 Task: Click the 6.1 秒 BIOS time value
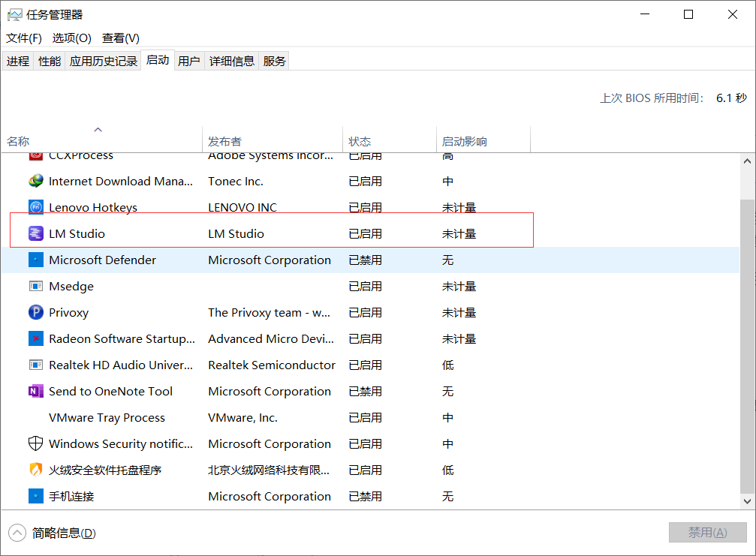[731, 98]
